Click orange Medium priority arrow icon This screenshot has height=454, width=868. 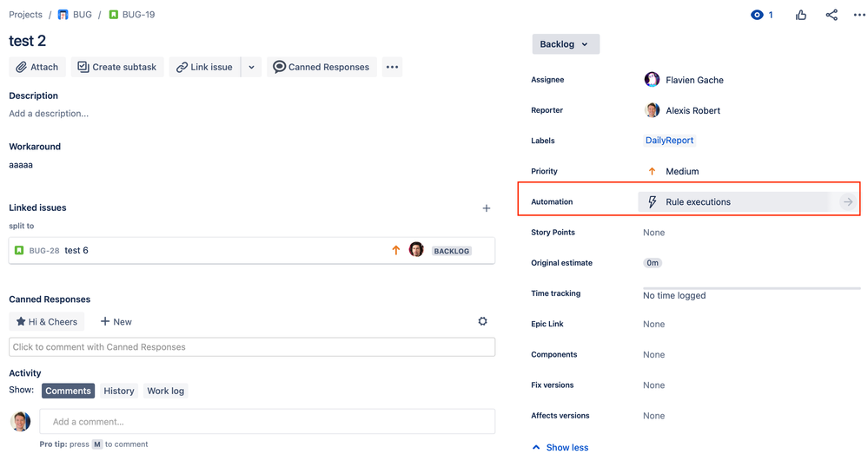click(x=653, y=171)
